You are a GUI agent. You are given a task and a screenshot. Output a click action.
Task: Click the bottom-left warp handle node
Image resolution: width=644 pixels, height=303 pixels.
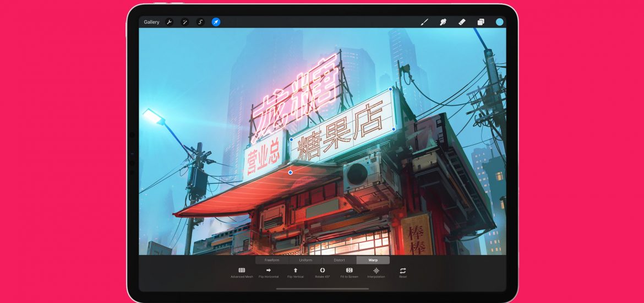click(x=291, y=172)
